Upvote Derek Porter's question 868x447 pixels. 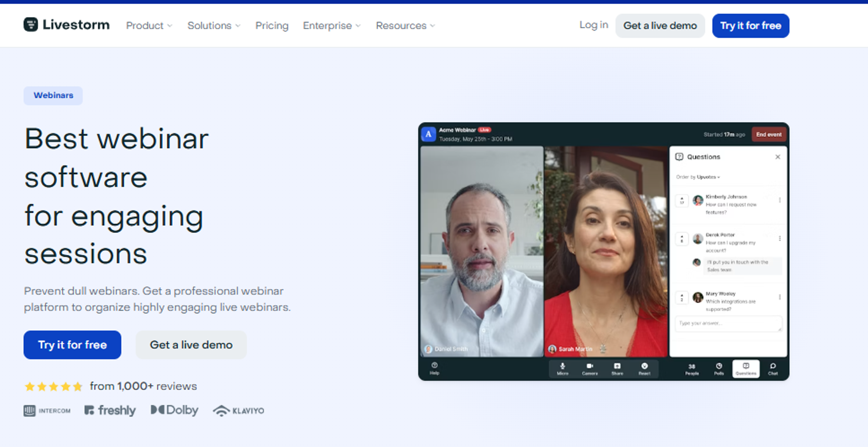click(682, 238)
